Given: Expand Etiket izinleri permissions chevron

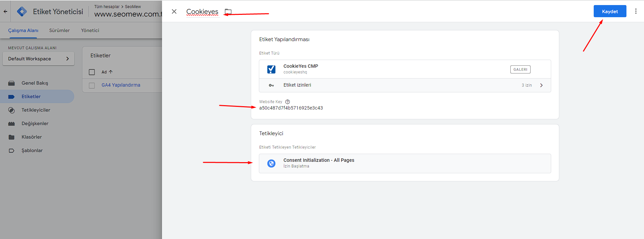Looking at the screenshot, I should 541,85.
